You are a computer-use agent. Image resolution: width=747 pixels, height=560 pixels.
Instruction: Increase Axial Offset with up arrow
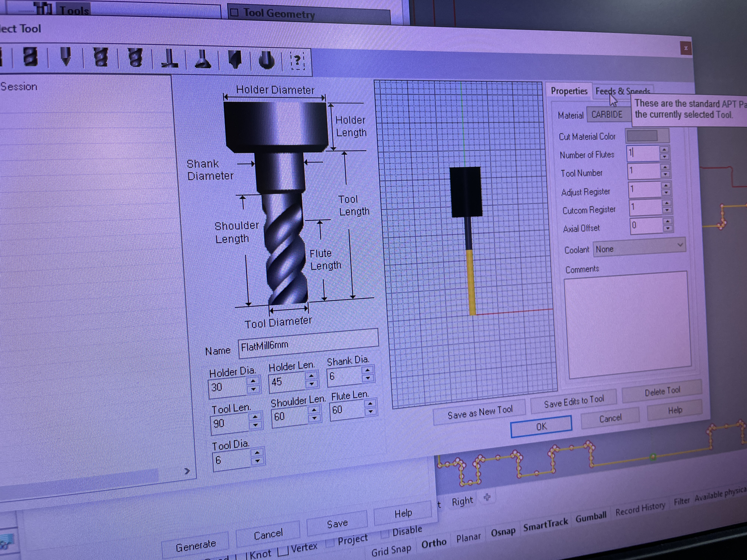667,221
